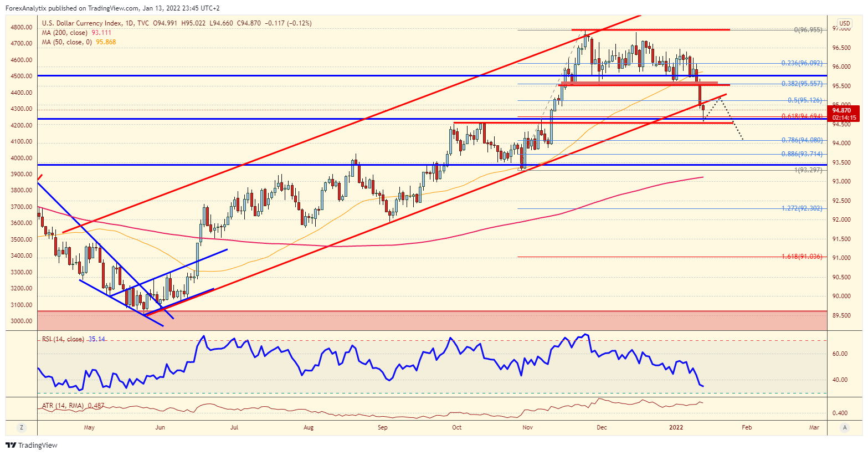Click the TradingView logo at the bottom

pyautogui.click(x=32, y=445)
